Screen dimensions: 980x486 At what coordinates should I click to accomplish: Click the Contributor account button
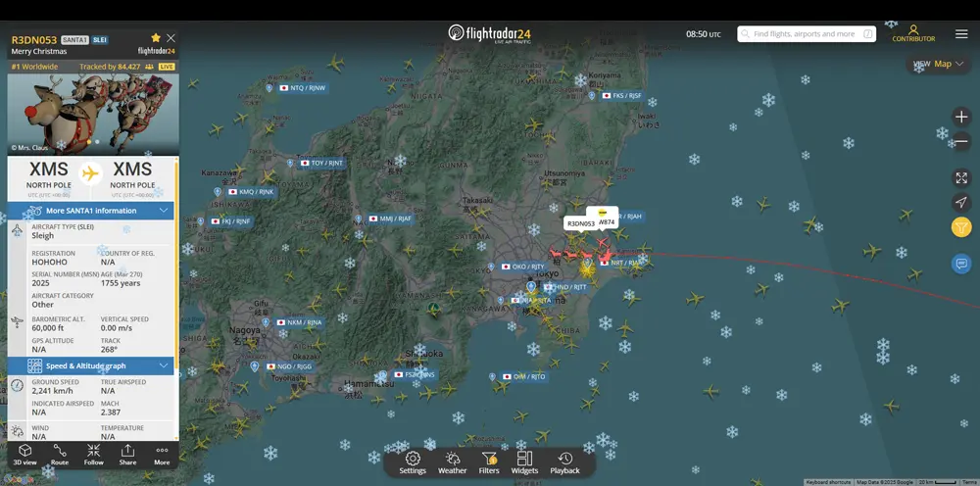tap(913, 33)
